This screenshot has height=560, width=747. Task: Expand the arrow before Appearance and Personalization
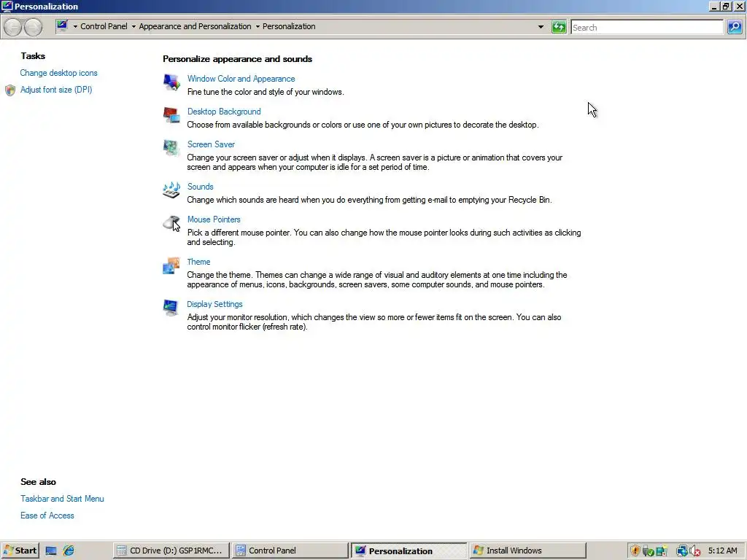[133, 27]
